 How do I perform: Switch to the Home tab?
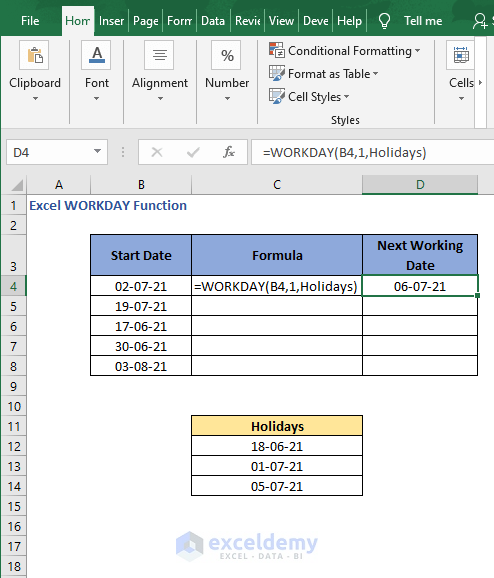point(77,21)
